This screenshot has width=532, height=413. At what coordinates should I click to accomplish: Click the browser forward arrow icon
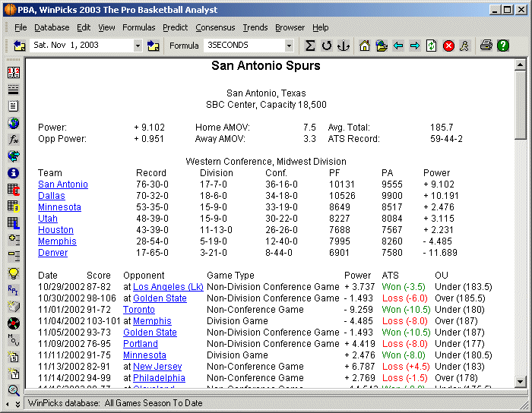[x=415, y=46]
